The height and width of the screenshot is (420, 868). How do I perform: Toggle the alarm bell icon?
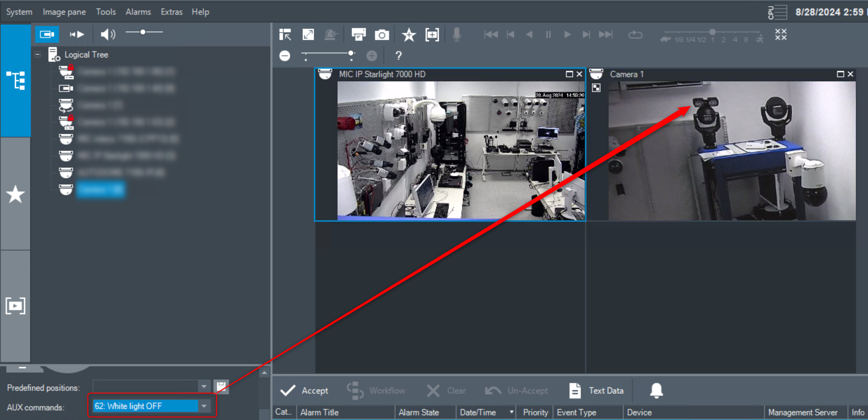[656, 391]
